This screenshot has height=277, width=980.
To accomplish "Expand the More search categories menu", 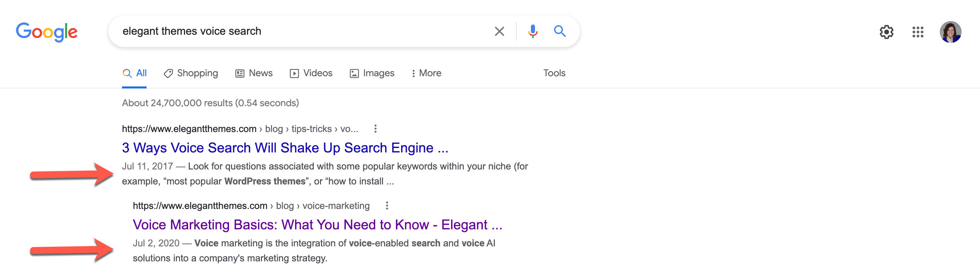I will pos(427,73).
